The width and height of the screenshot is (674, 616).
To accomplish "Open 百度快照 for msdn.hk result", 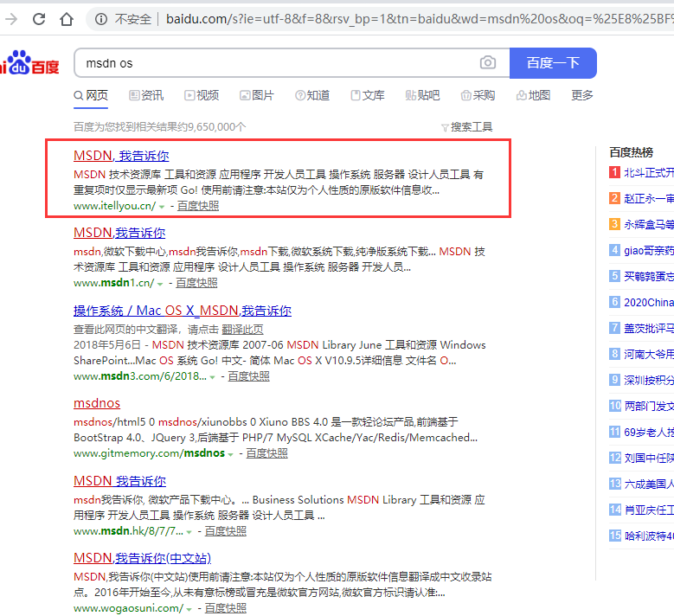I will click(226, 531).
